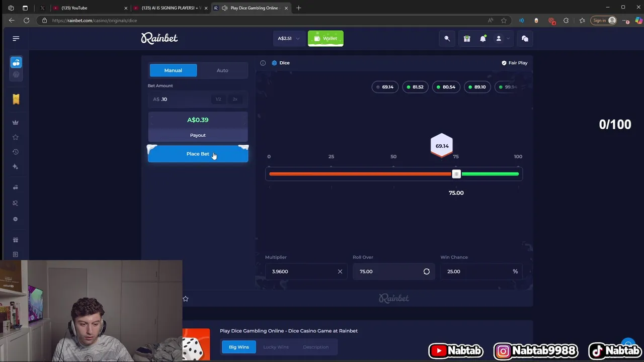This screenshot has height=362, width=644.
Task: Open the 80.54 roll history chip
Action: 446,87
